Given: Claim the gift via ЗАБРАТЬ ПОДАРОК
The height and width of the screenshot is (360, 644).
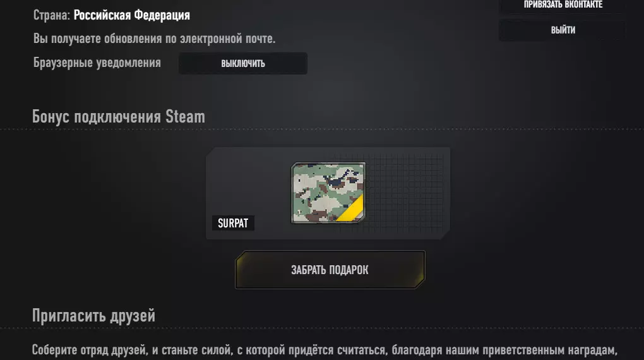Looking at the screenshot, I should coord(330,270).
